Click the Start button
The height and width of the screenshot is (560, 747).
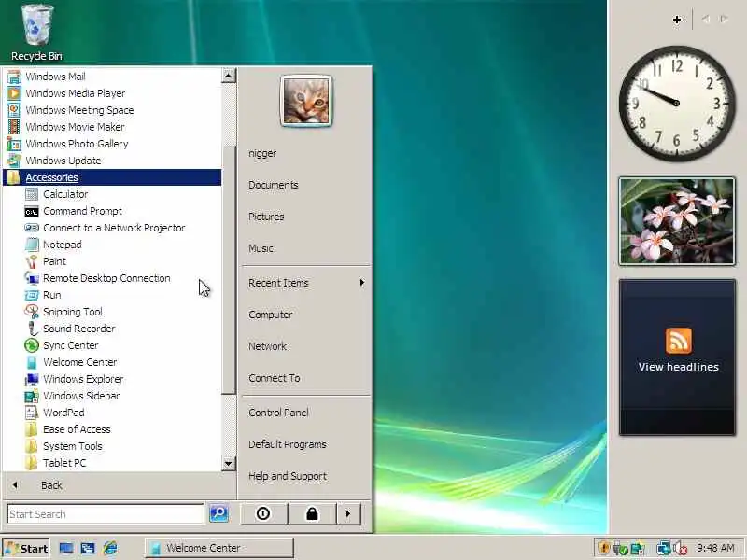(26, 548)
